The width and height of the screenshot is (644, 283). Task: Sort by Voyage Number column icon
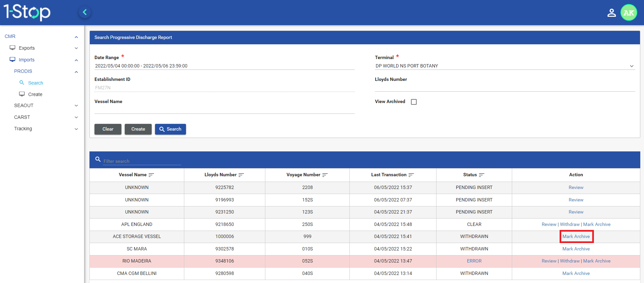325,175
